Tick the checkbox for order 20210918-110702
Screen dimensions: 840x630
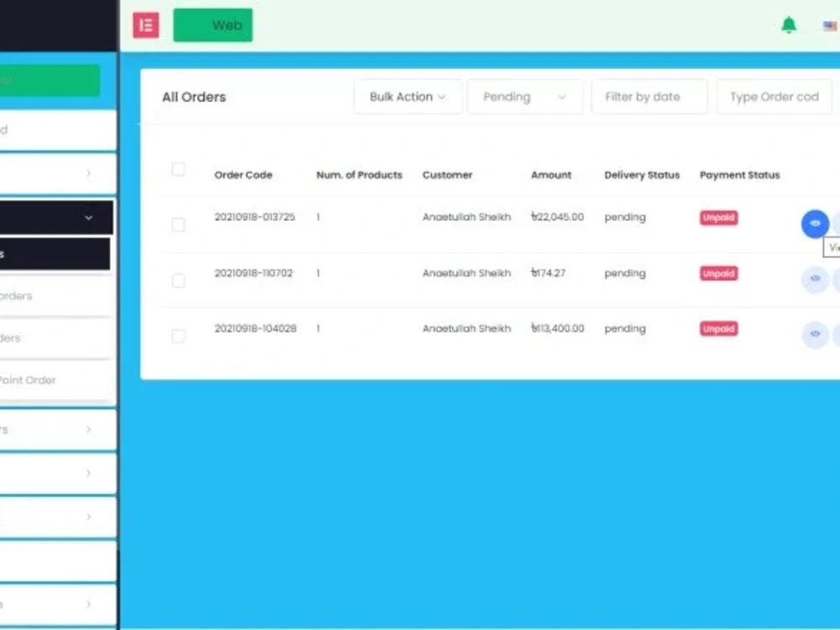click(178, 281)
